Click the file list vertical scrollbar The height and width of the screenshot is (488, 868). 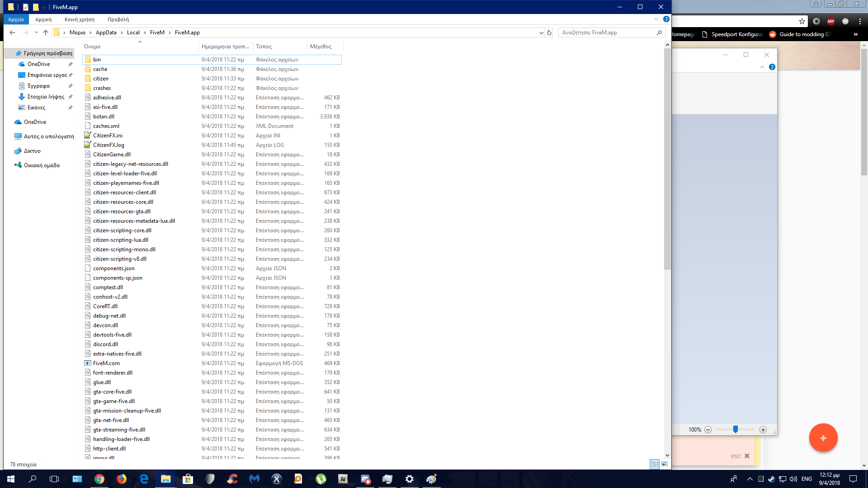(667, 159)
